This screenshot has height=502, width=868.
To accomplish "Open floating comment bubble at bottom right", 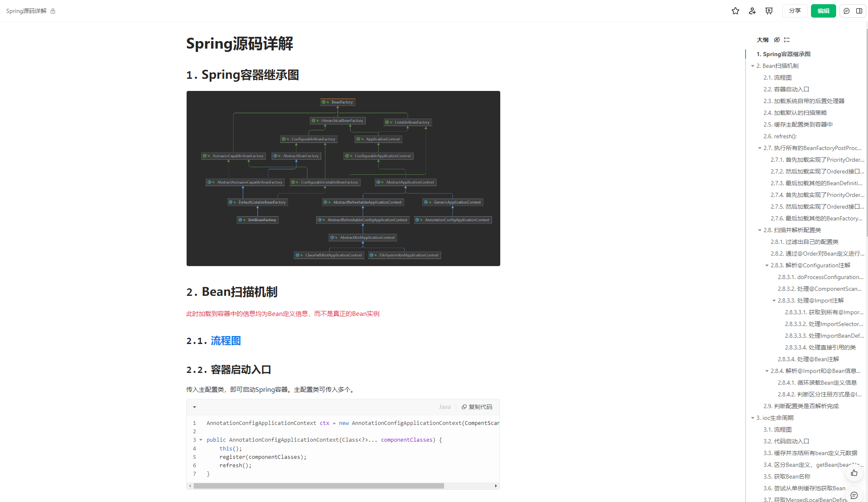I will click(854, 495).
